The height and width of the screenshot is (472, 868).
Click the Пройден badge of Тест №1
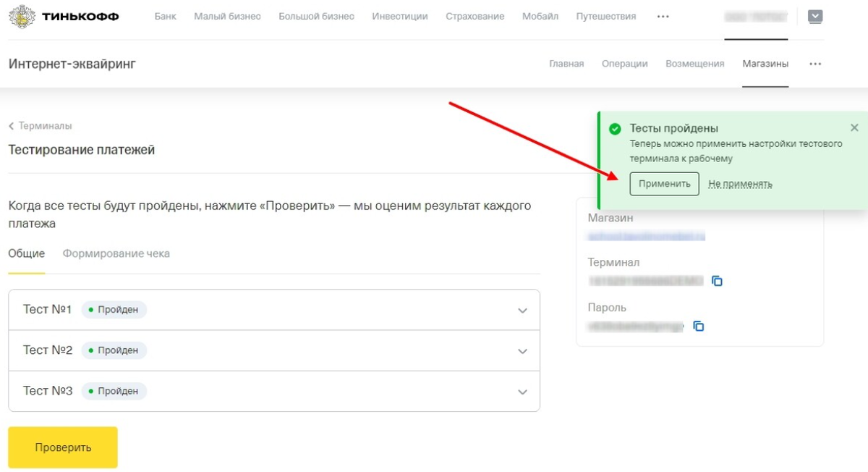click(x=114, y=310)
